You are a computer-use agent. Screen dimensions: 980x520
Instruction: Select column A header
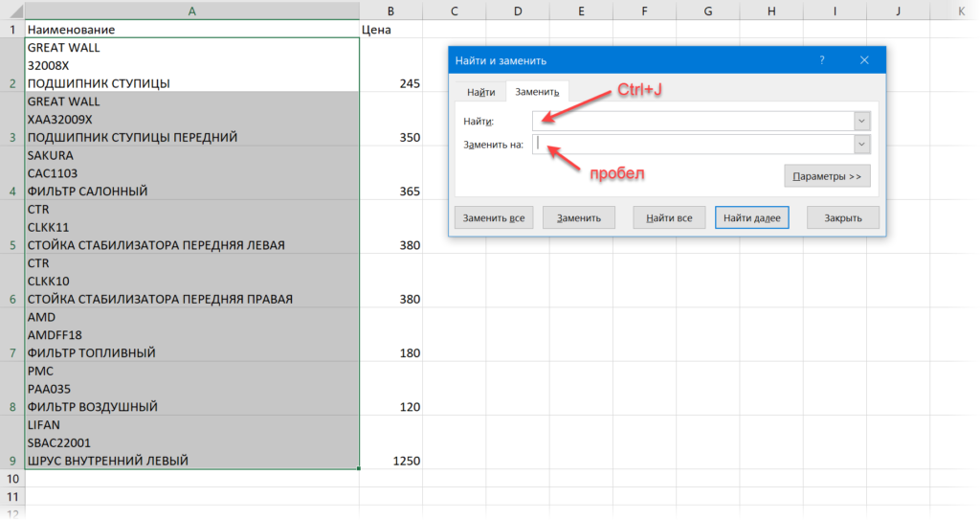[191, 11]
